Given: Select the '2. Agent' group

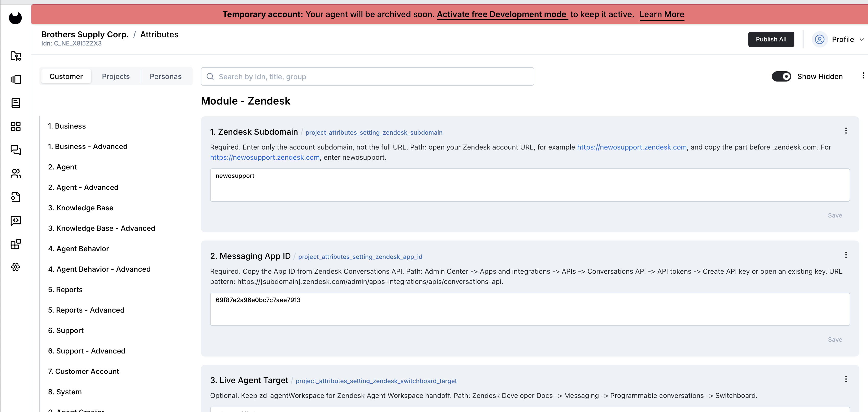Looking at the screenshot, I should [62, 167].
